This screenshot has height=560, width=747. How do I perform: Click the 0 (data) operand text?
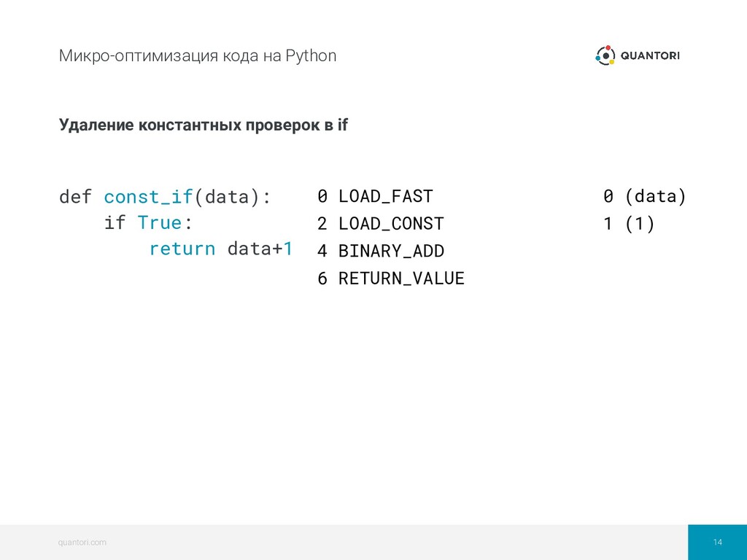645,196
